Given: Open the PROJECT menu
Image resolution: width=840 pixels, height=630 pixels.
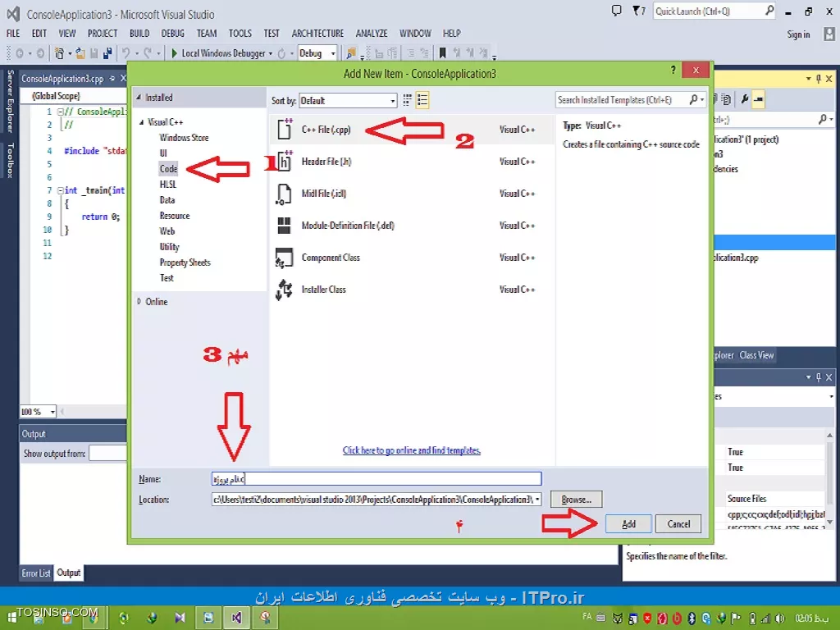Looking at the screenshot, I should (103, 33).
